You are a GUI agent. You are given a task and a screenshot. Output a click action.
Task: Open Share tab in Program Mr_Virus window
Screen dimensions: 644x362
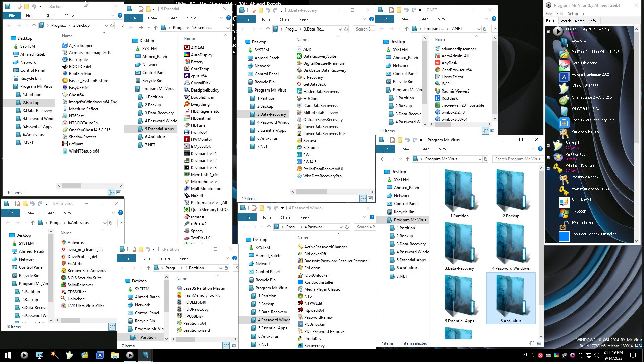[424, 149]
